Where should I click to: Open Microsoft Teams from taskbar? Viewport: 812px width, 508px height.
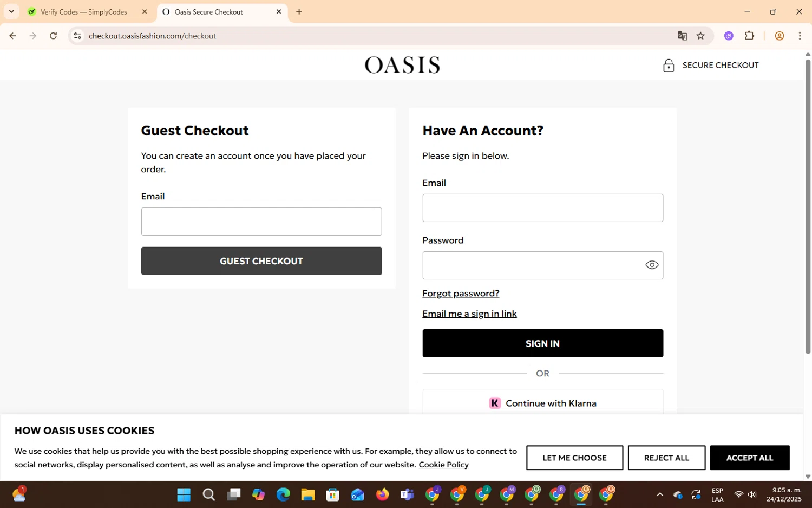click(407, 494)
